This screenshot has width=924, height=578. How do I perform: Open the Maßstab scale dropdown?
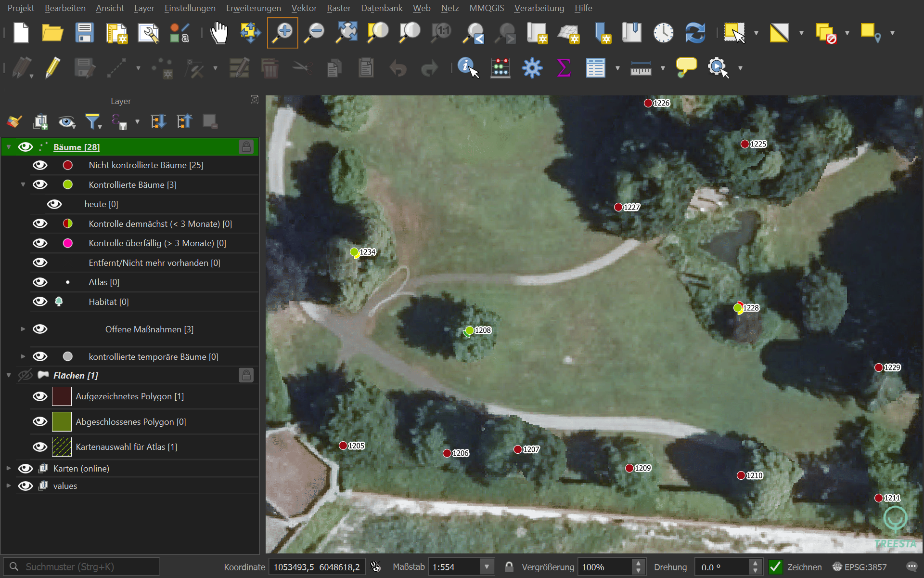point(487,567)
